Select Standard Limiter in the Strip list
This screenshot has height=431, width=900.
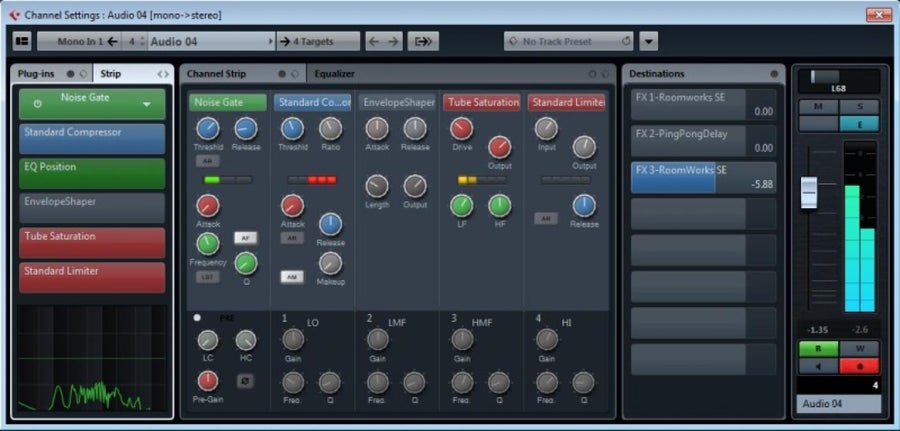pos(92,277)
